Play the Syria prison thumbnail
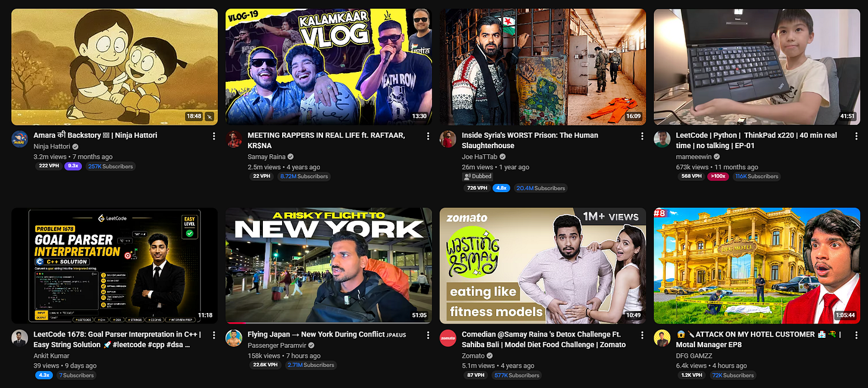The height and width of the screenshot is (388, 868). [x=543, y=67]
